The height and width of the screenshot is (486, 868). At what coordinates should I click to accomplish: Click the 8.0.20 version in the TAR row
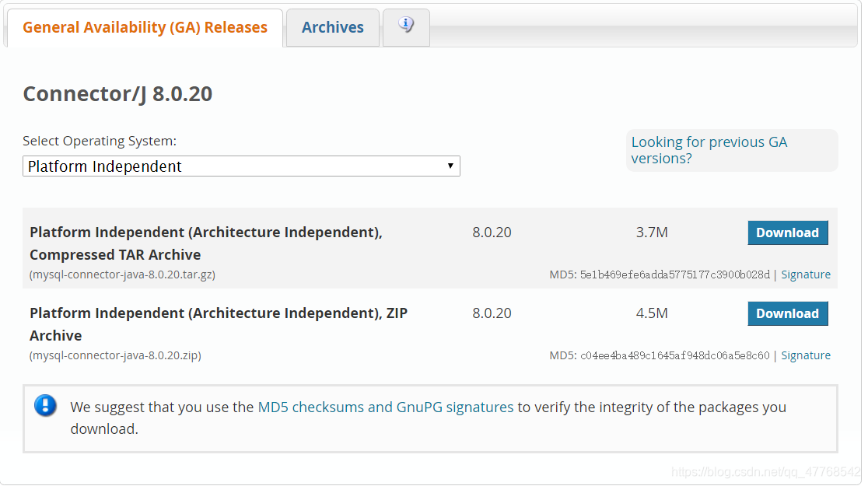click(x=492, y=232)
